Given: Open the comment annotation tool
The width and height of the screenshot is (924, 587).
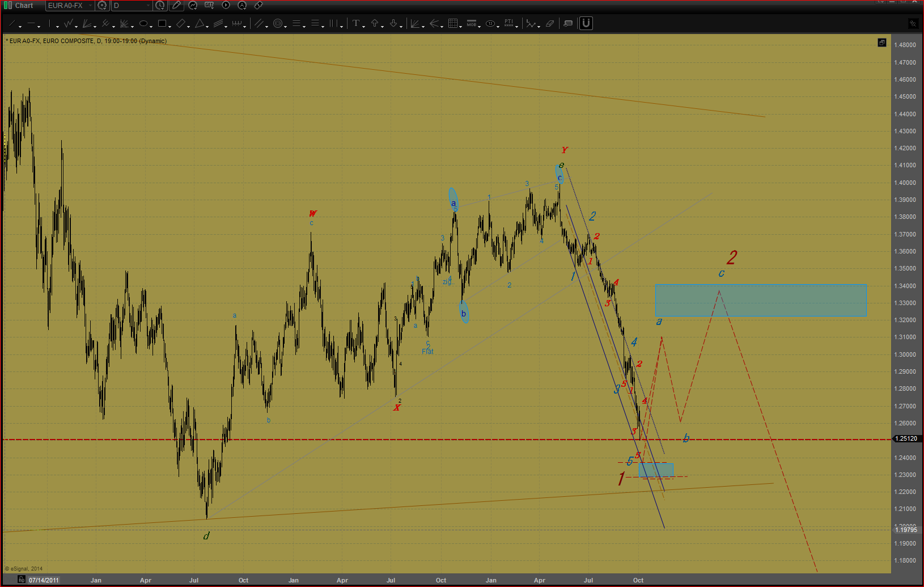Looking at the screenshot, I should click(x=568, y=23).
